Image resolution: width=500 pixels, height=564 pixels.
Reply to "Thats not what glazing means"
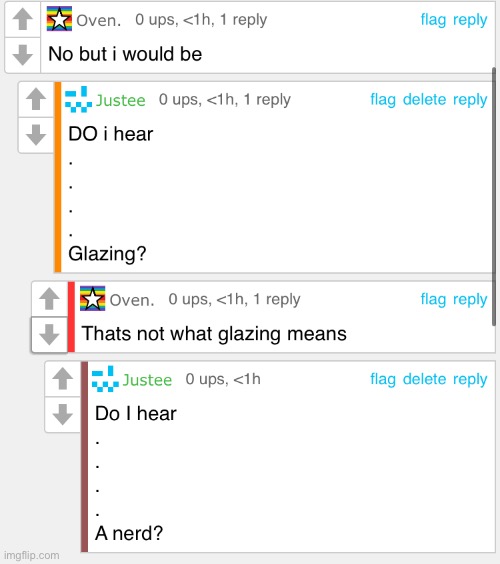click(x=470, y=299)
